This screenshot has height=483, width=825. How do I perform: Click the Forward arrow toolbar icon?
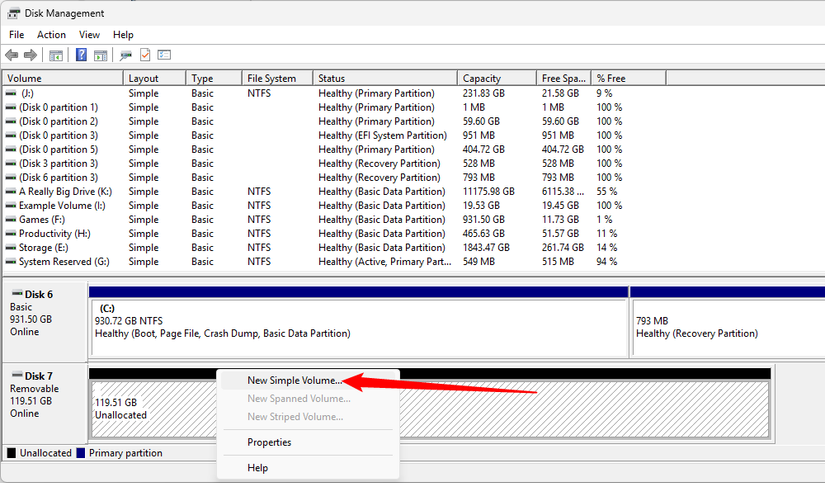(31, 55)
